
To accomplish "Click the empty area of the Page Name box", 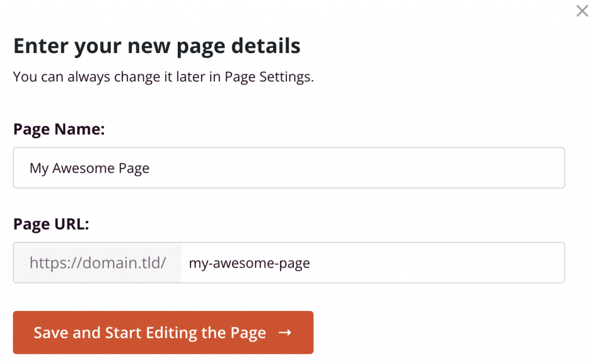I will 404,168.
